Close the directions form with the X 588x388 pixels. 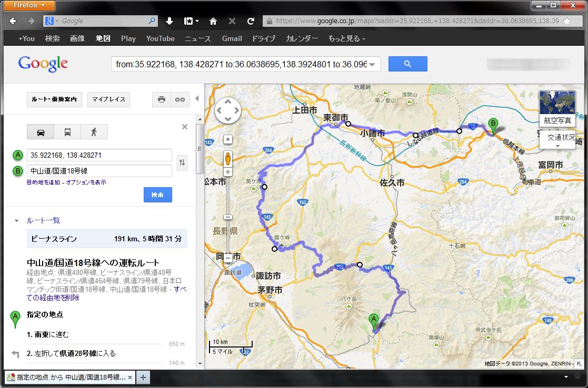(x=184, y=127)
